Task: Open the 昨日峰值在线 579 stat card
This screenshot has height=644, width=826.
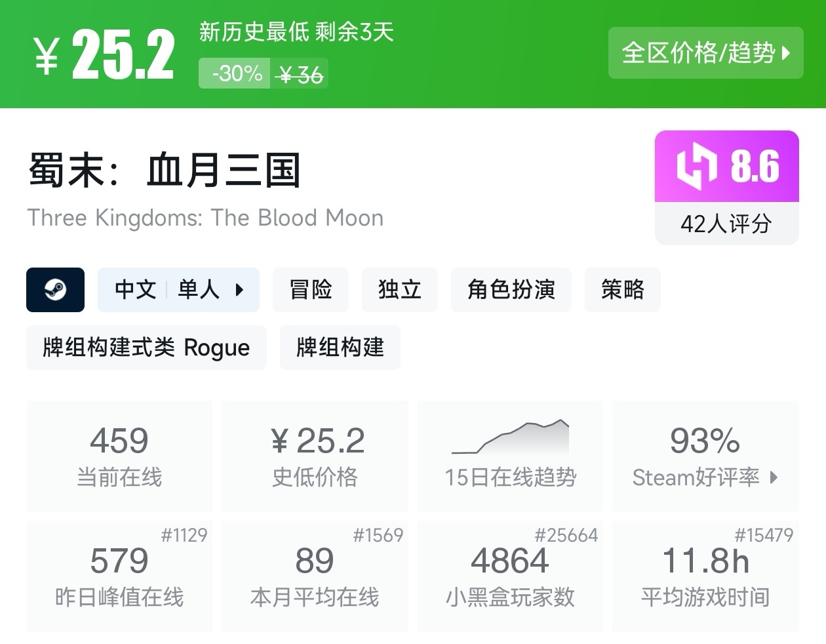Action: click(119, 576)
